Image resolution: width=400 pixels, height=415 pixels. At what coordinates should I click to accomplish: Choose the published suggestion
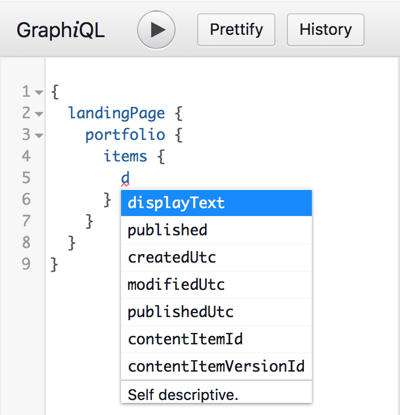[x=216, y=230]
